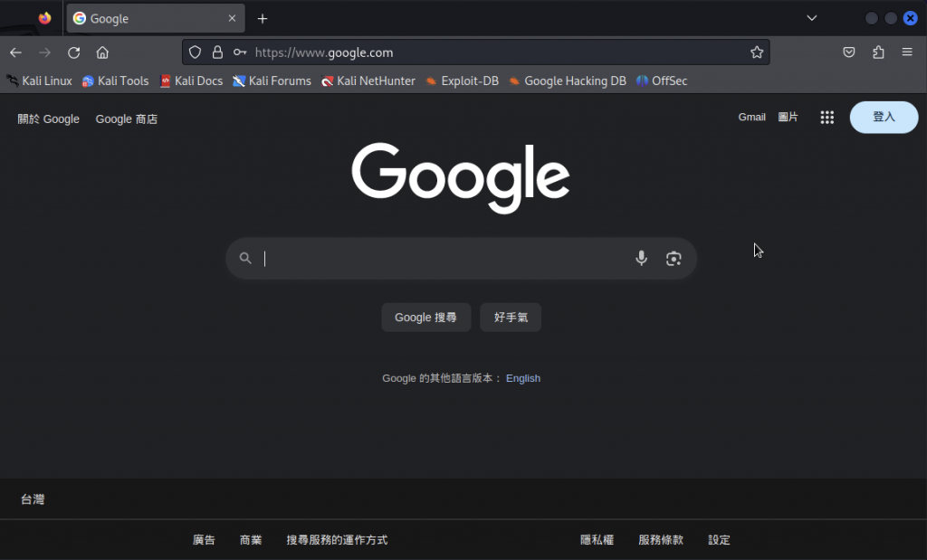Open Google 商店 link
The image size is (927, 560).
[127, 119]
